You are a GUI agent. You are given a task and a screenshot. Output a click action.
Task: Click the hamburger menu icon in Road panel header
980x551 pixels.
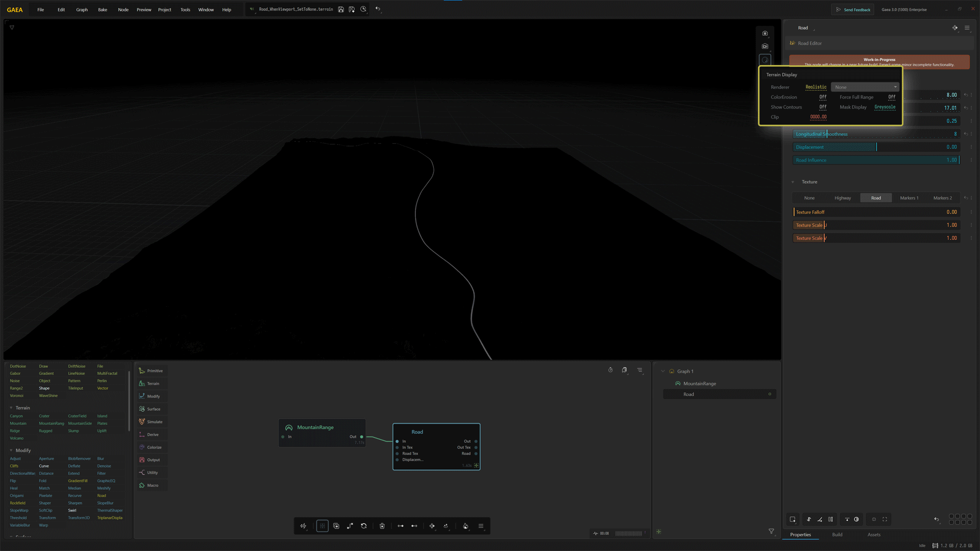(967, 28)
